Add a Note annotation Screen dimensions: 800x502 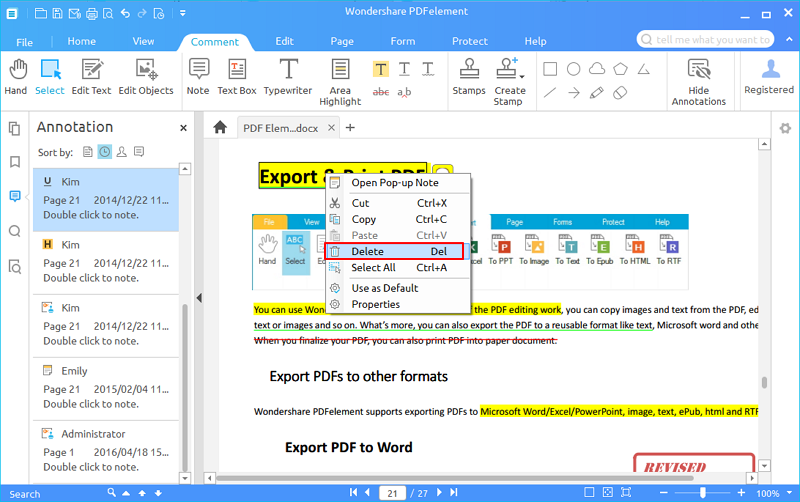pos(198,77)
